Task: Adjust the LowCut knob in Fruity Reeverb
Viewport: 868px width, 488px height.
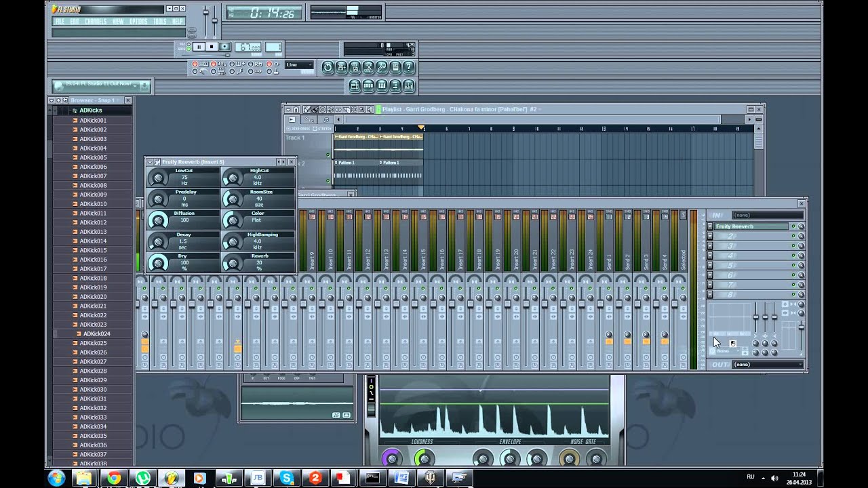Action: (158, 178)
